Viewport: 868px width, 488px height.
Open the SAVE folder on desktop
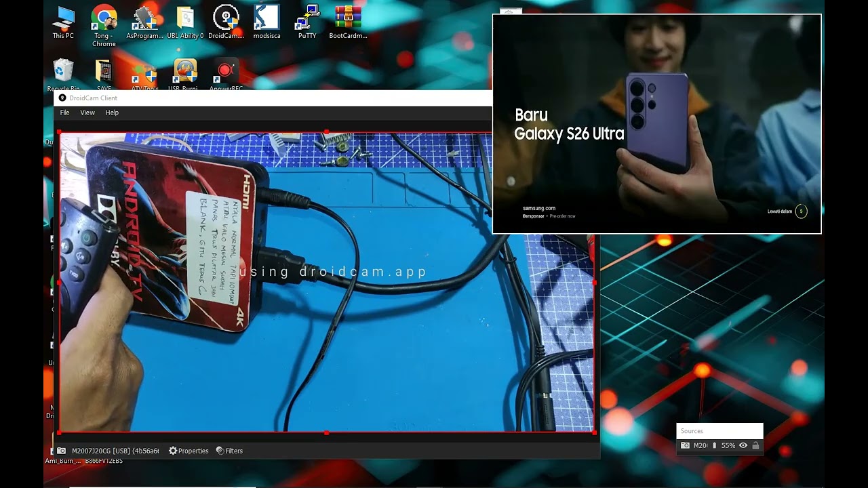point(104,75)
